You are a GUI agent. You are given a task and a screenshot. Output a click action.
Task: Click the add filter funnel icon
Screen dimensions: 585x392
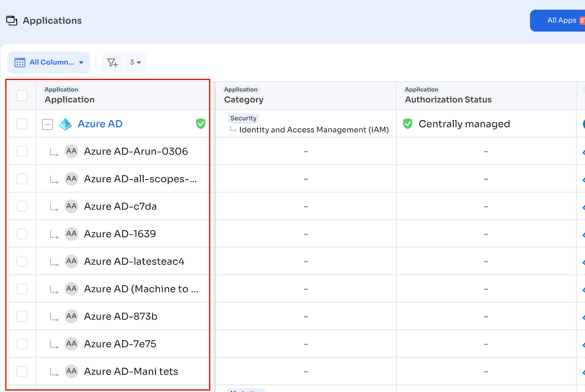click(x=113, y=63)
